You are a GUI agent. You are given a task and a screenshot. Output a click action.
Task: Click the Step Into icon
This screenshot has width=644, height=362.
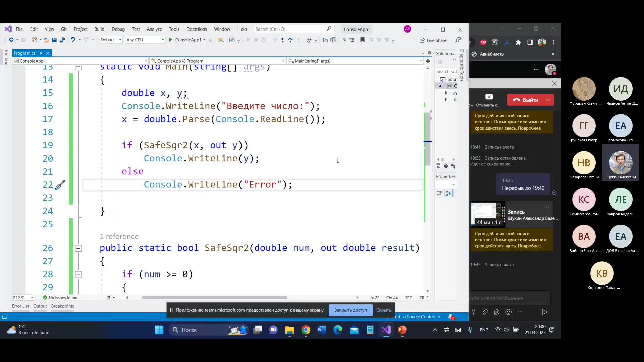(x=282, y=40)
